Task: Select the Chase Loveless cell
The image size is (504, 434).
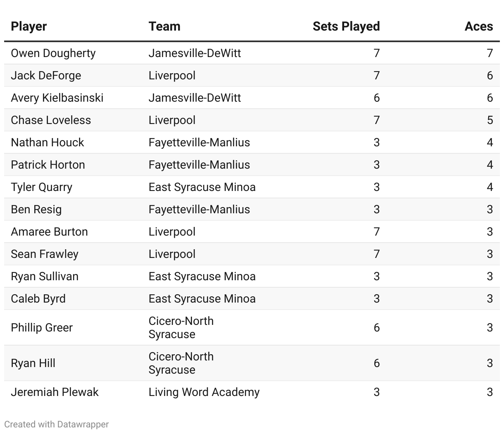Action: click(51, 120)
